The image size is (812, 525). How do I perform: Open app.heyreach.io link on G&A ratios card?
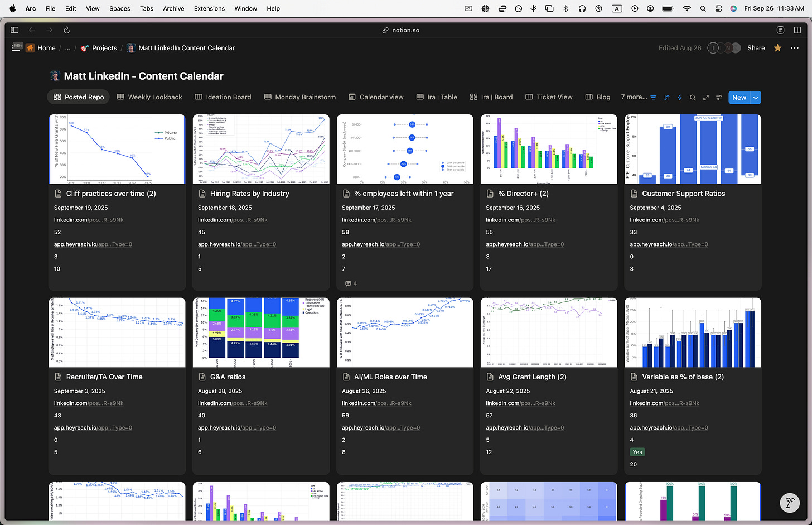237,428
